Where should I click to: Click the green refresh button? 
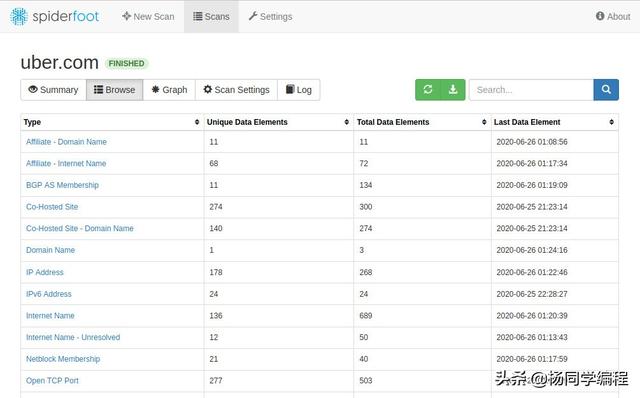pos(428,90)
